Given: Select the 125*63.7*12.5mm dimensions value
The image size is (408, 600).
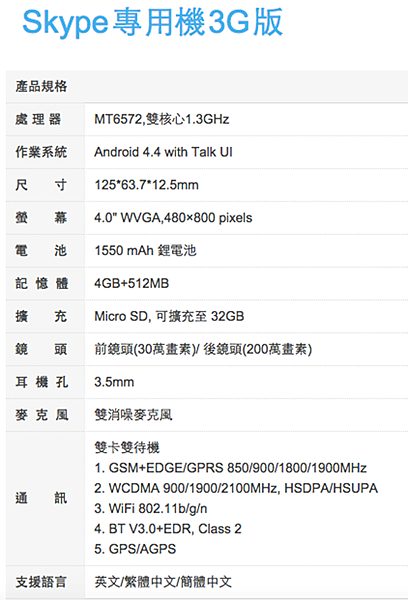Looking at the screenshot, I should click(x=147, y=185).
